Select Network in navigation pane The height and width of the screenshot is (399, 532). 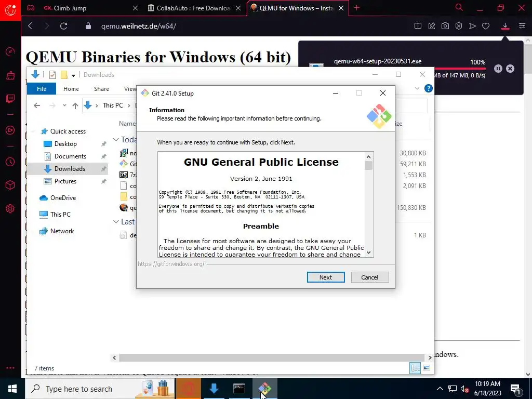point(62,231)
